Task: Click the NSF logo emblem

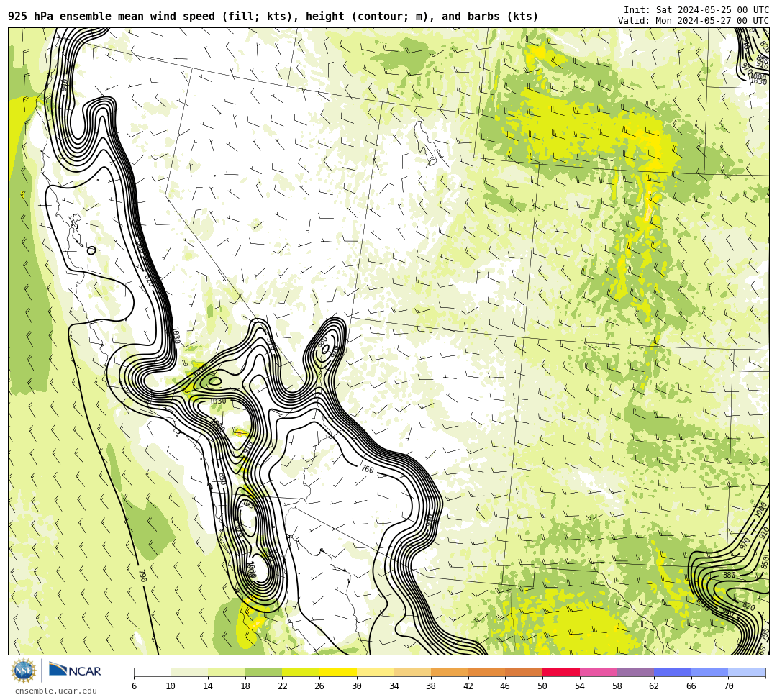Action: pos(24,671)
